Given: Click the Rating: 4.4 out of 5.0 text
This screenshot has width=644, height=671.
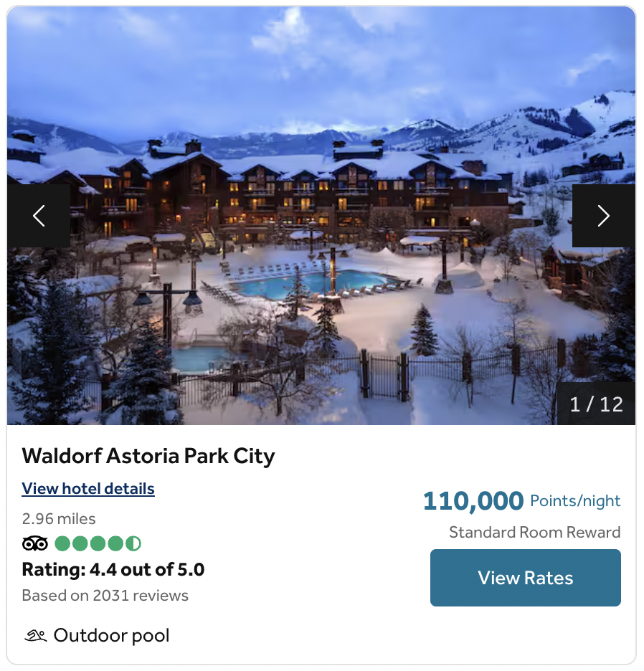Looking at the screenshot, I should (x=113, y=570).
